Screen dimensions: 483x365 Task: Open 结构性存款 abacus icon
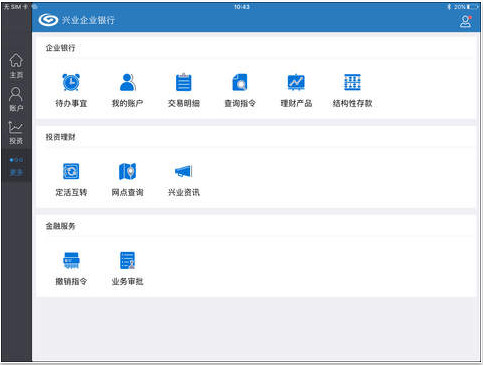click(352, 82)
